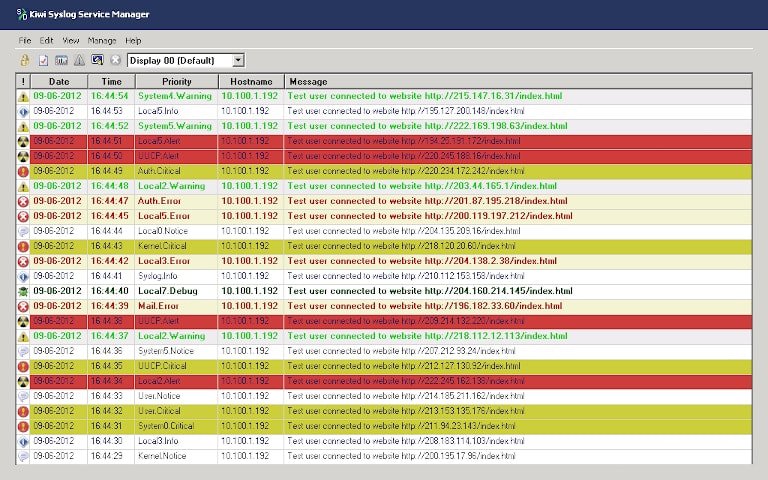
Task: Click the padlock icon in the toolbar
Action: pos(24,60)
